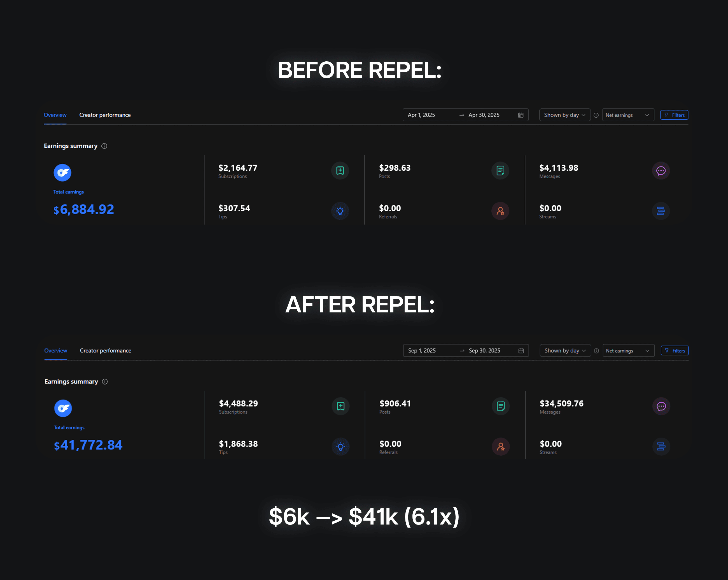This screenshot has width=728, height=580.
Task: Expand the bottom Shown by day dropdown
Action: click(x=565, y=351)
